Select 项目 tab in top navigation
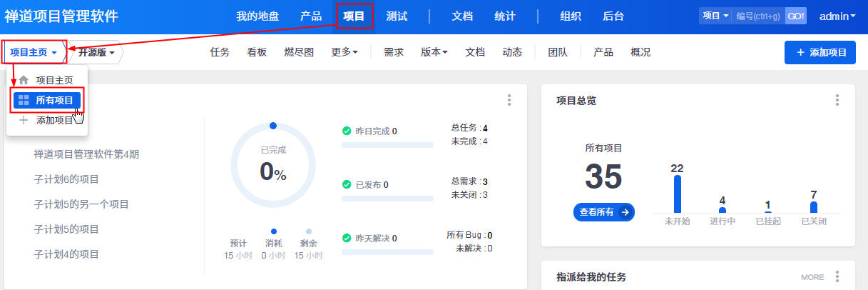The image size is (868, 290). point(353,16)
